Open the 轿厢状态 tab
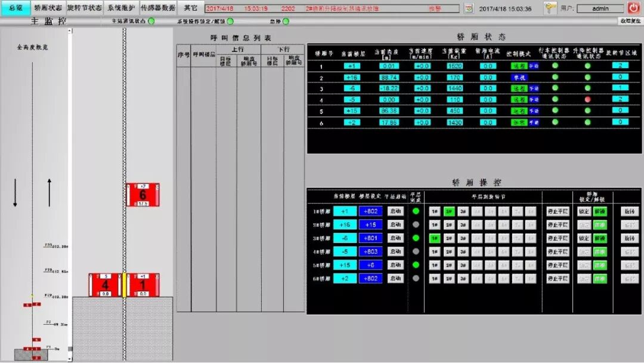This screenshot has height=363, width=644. pyautogui.click(x=48, y=8)
